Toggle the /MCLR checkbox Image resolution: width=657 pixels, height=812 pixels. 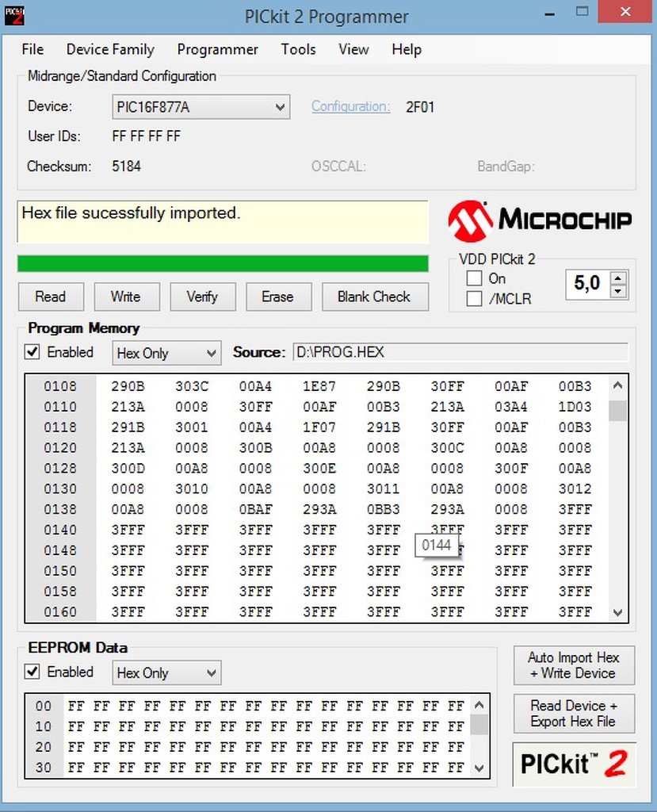point(474,299)
